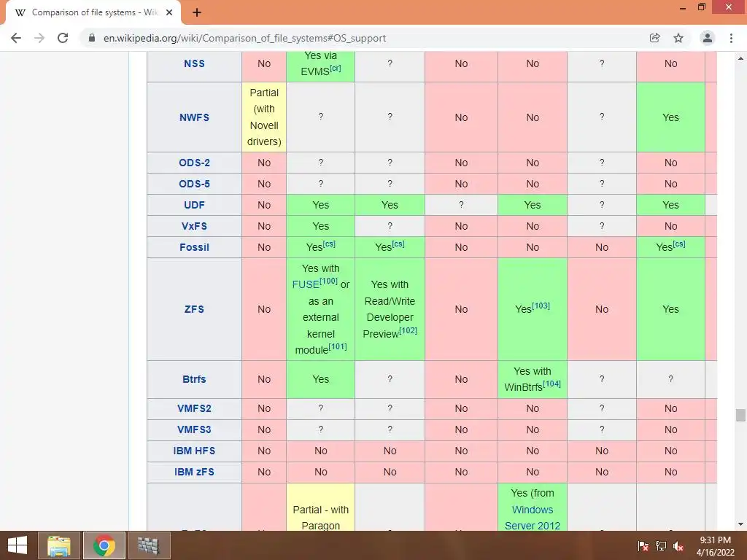Reload the Wikipedia page

pos(63,38)
